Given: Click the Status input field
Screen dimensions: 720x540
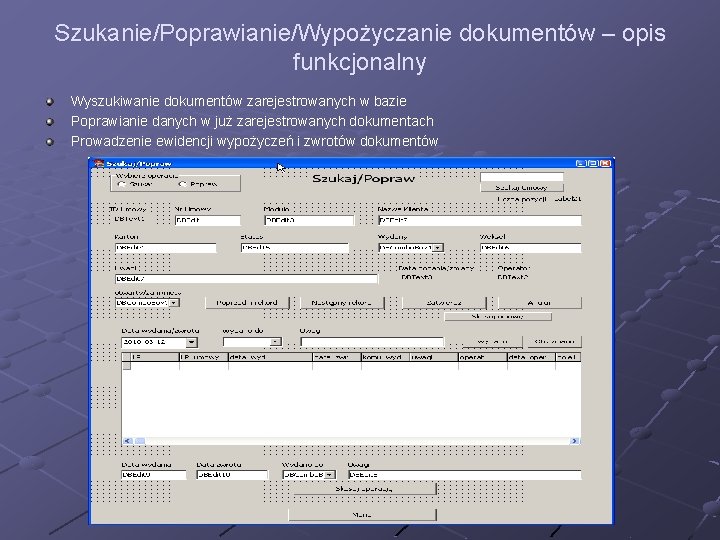Looking at the screenshot, I should tap(294, 248).
